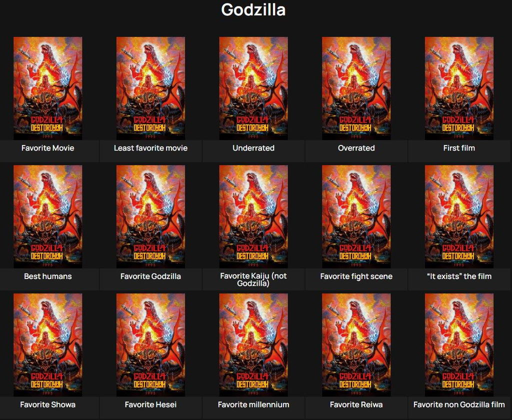Image resolution: width=512 pixels, height=420 pixels.
Task: Click the Overrated category poster
Action: click(x=356, y=88)
